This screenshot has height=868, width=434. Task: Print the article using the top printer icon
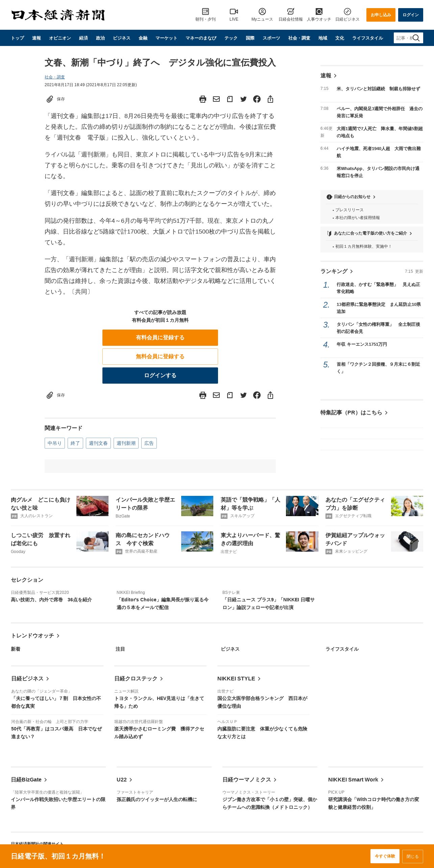click(203, 99)
